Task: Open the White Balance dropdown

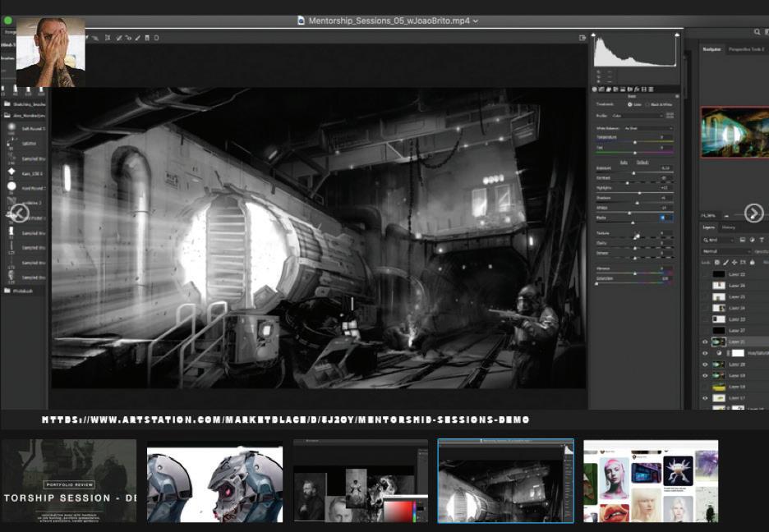Action: (647, 128)
